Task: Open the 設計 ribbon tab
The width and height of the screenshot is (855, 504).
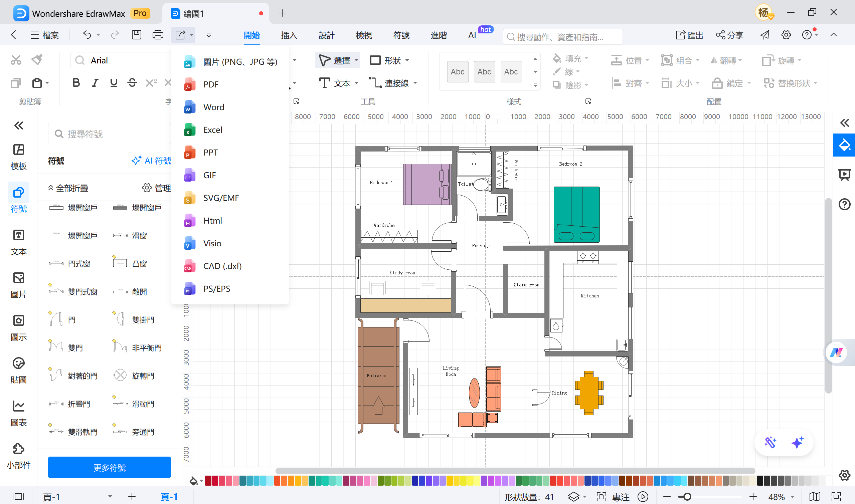Action: (327, 35)
